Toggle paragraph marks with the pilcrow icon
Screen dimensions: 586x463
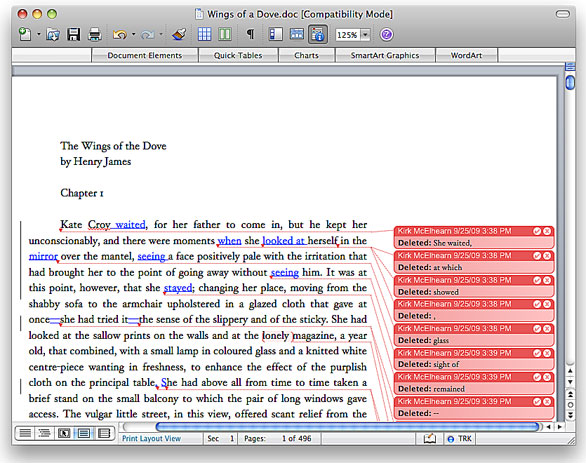[x=250, y=34]
